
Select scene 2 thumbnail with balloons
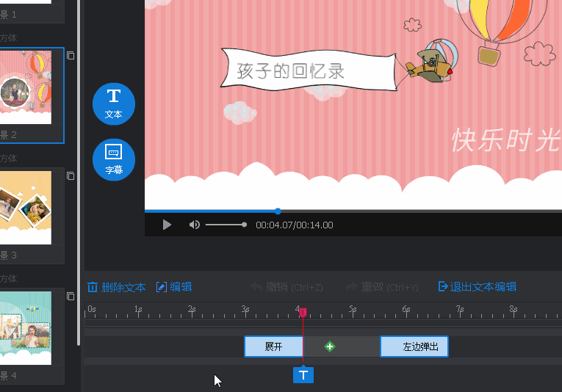[26, 87]
